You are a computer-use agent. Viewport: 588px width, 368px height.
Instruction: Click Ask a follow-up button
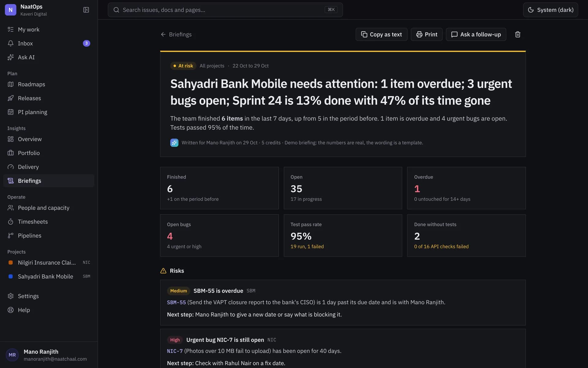476,34
